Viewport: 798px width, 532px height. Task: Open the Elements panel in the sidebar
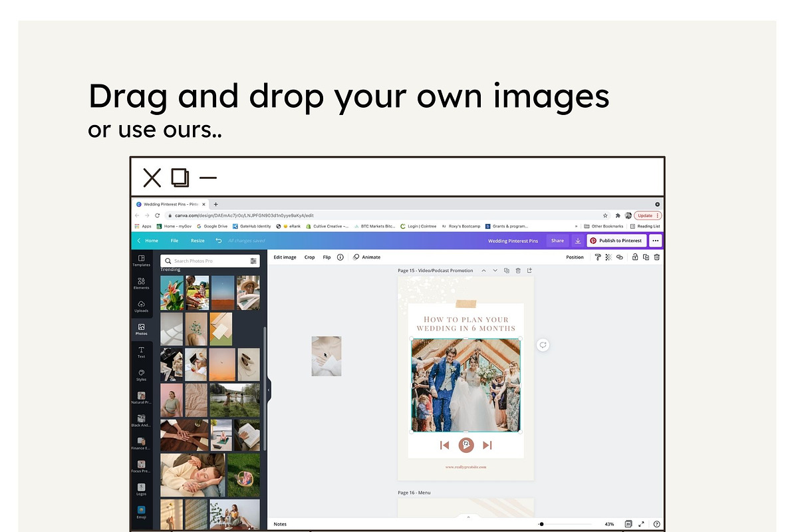pyautogui.click(x=141, y=283)
